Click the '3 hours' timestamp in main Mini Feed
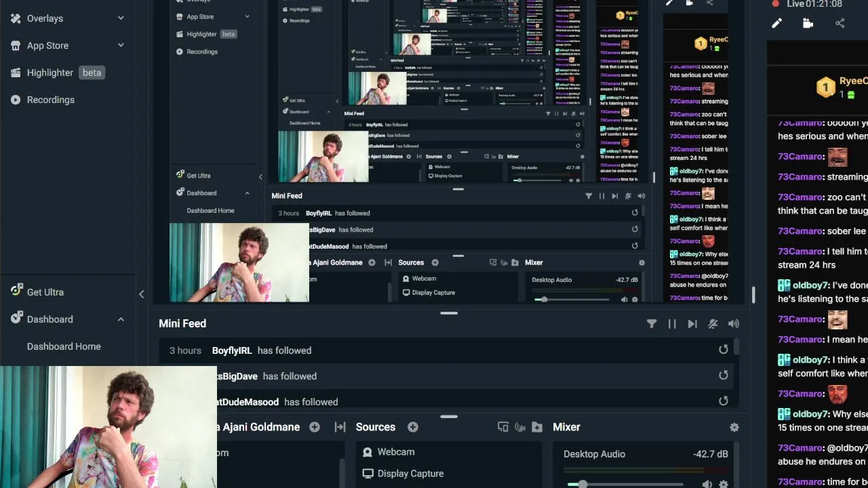The height and width of the screenshot is (488, 868). coord(185,350)
